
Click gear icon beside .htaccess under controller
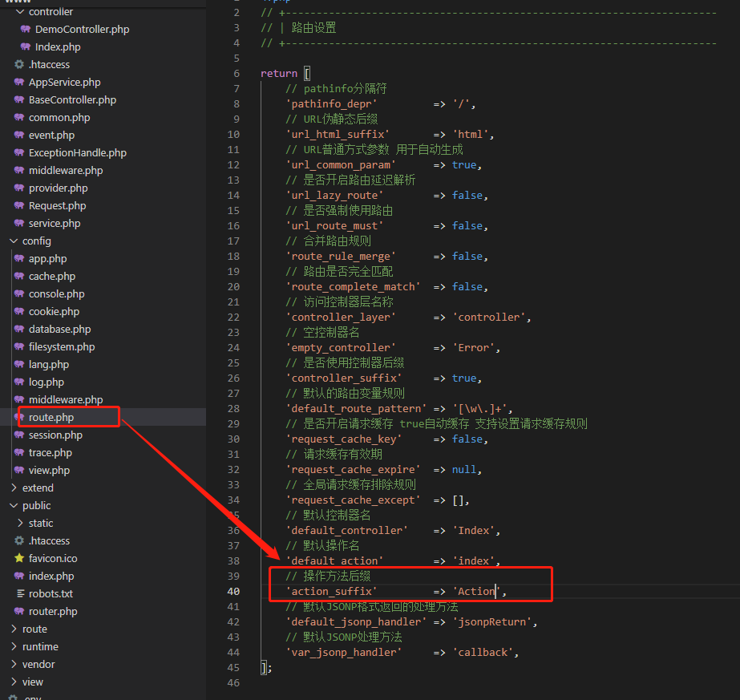click(x=19, y=64)
